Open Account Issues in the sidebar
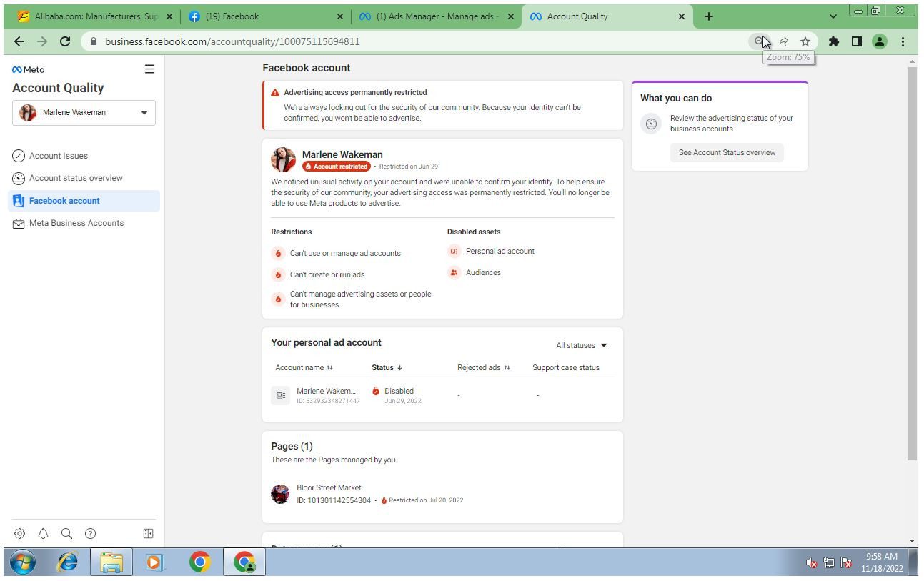Viewport: 924px width, 581px height. click(x=84, y=156)
